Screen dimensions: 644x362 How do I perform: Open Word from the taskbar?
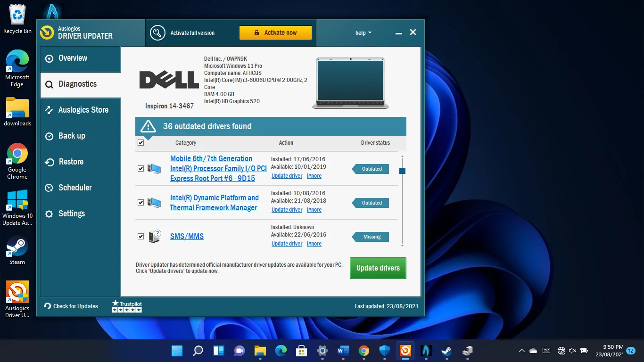click(x=343, y=351)
